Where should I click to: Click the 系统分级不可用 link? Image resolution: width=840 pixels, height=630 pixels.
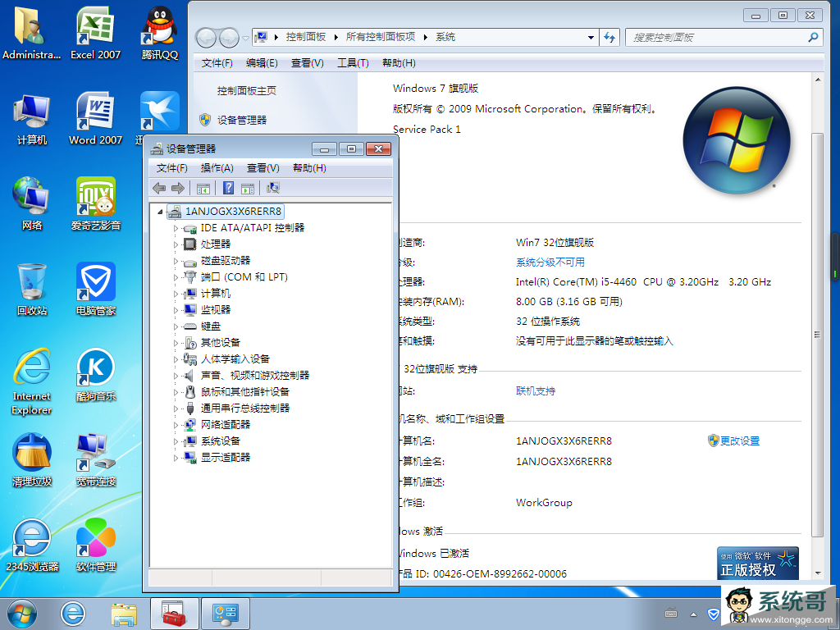coord(550,262)
